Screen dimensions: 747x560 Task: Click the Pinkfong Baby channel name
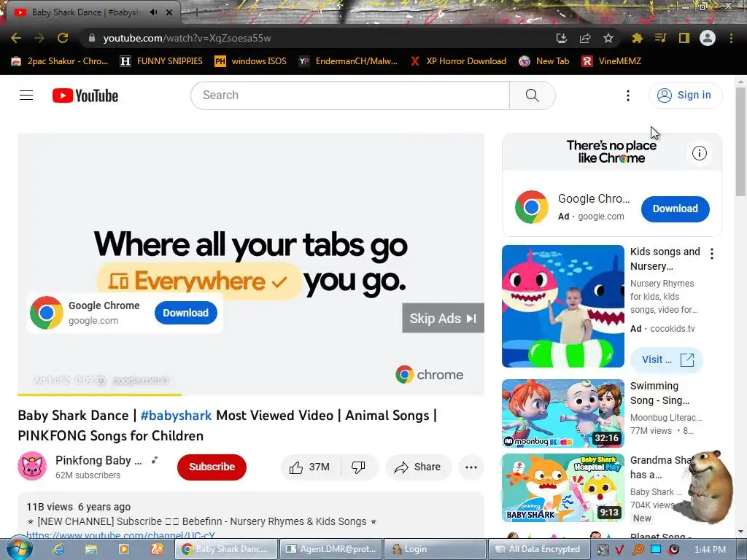[x=98, y=460]
